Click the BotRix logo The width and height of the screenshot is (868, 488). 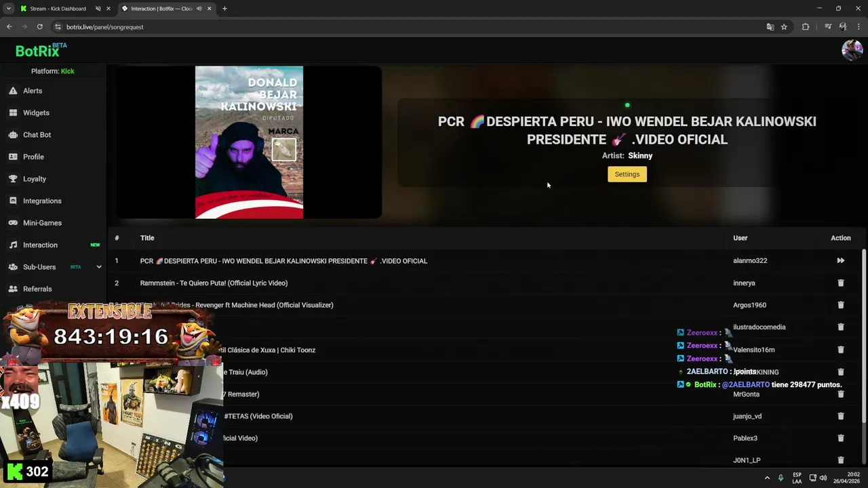(41, 51)
